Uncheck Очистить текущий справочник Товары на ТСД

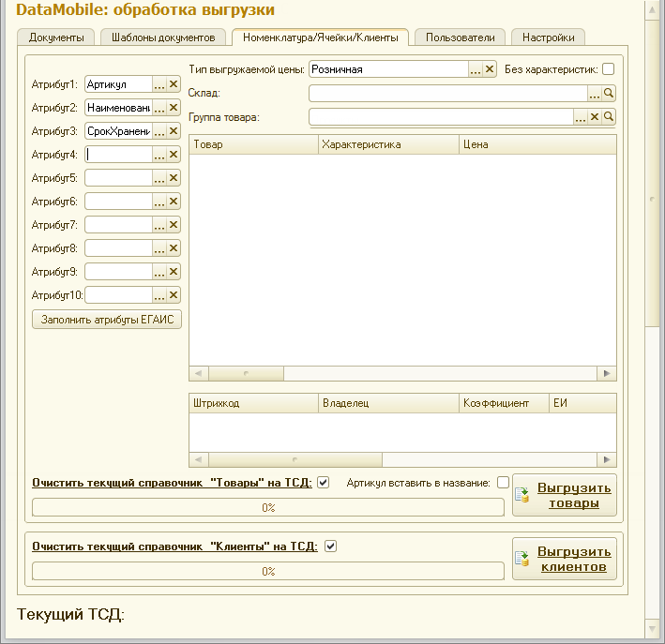(324, 483)
